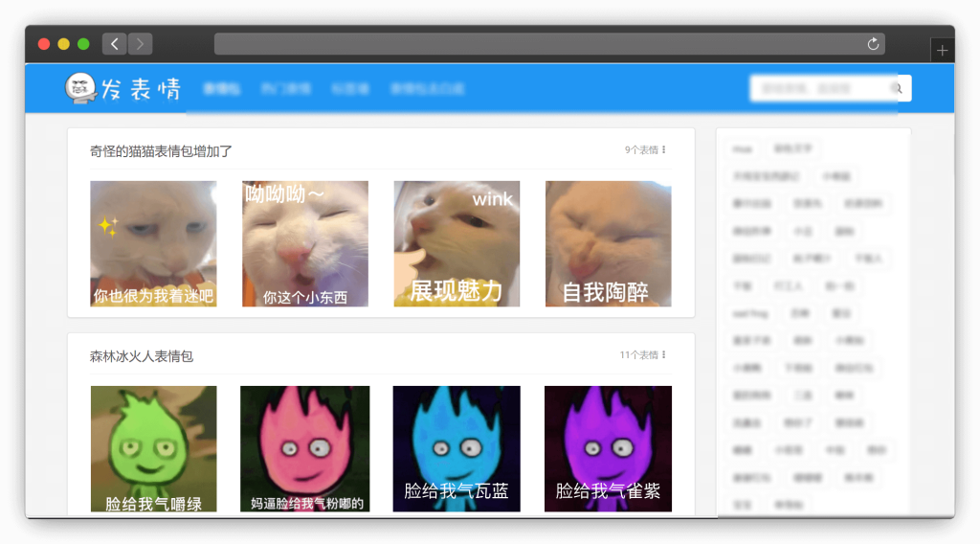Viewport: 980px width, 544px height.
Task: Open the green 脸给我气嚼绿 meme
Action: [154, 449]
